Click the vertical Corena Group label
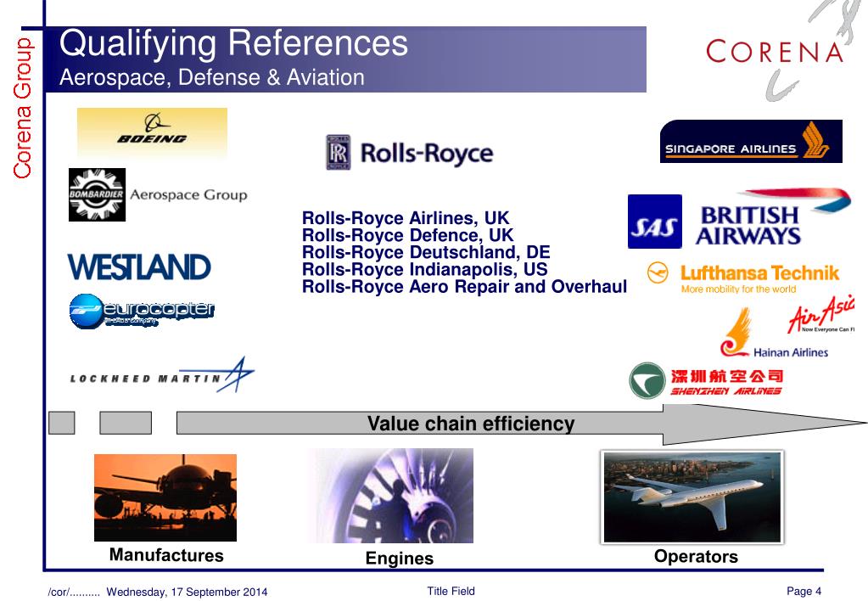This screenshot has height=601, width=868. click(23, 108)
